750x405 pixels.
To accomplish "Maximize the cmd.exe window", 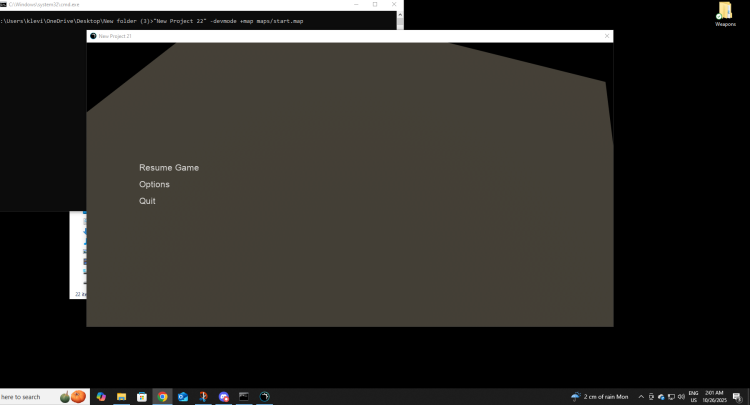I will pyautogui.click(x=375, y=4).
